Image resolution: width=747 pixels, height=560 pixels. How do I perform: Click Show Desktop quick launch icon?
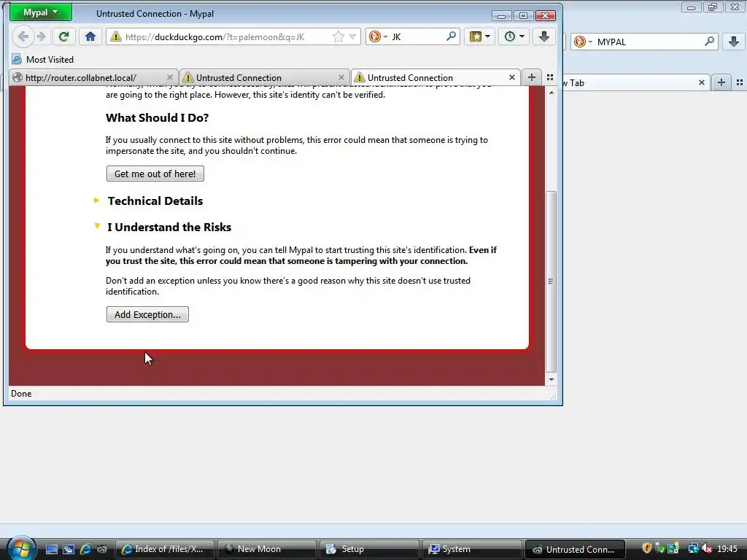[x=52, y=549]
